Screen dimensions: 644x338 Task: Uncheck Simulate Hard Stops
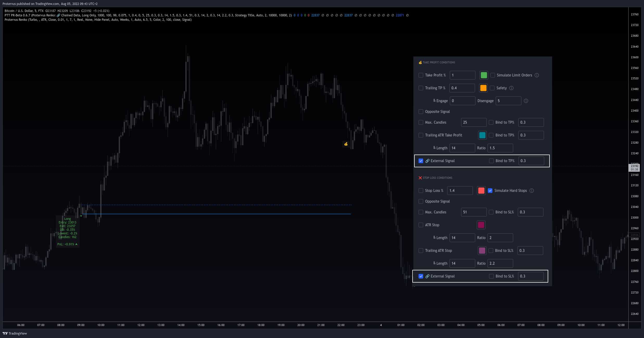[x=490, y=191]
